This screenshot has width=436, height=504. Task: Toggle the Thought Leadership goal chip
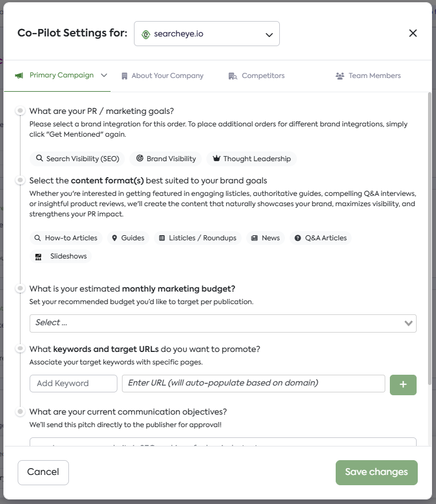point(251,159)
